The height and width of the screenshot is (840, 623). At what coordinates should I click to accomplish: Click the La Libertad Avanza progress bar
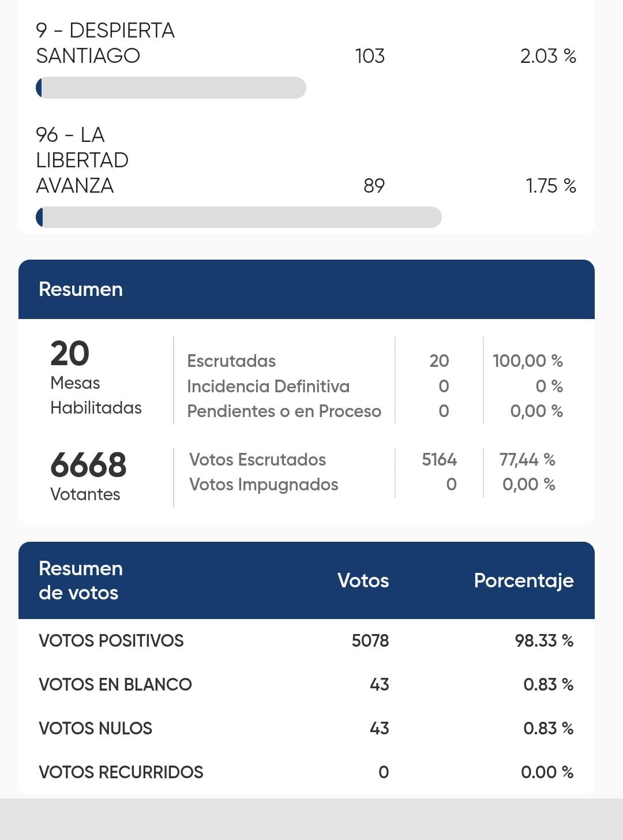(239, 217)
